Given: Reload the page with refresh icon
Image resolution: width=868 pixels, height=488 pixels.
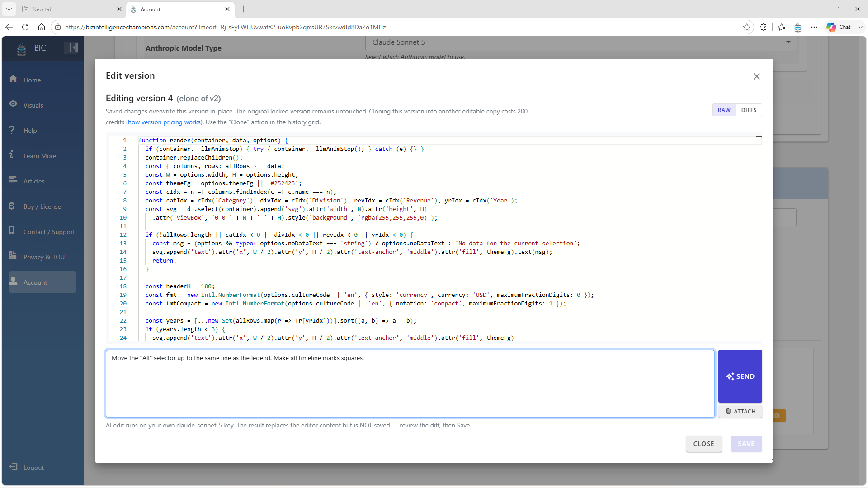Looking at the screenshot, I should [x=25, y=27].
